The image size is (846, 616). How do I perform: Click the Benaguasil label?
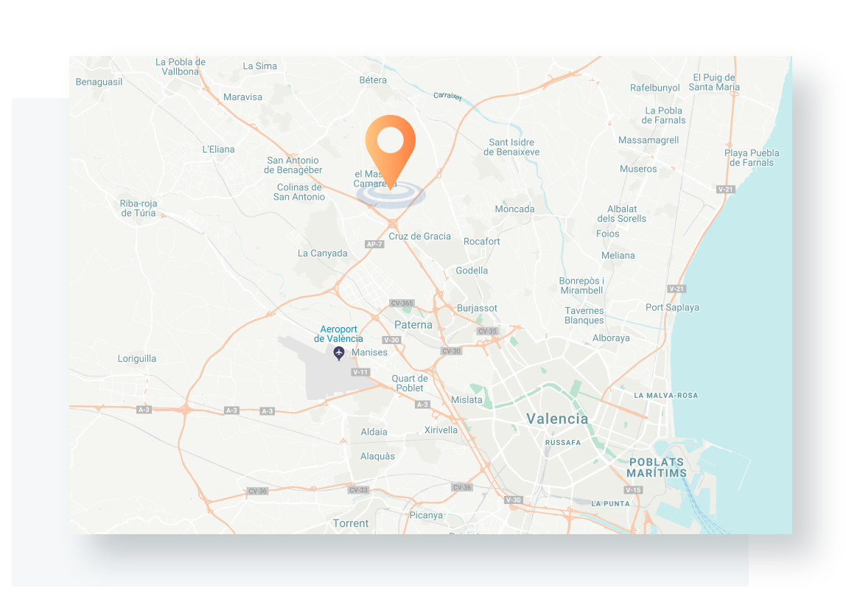coord(99,82)
